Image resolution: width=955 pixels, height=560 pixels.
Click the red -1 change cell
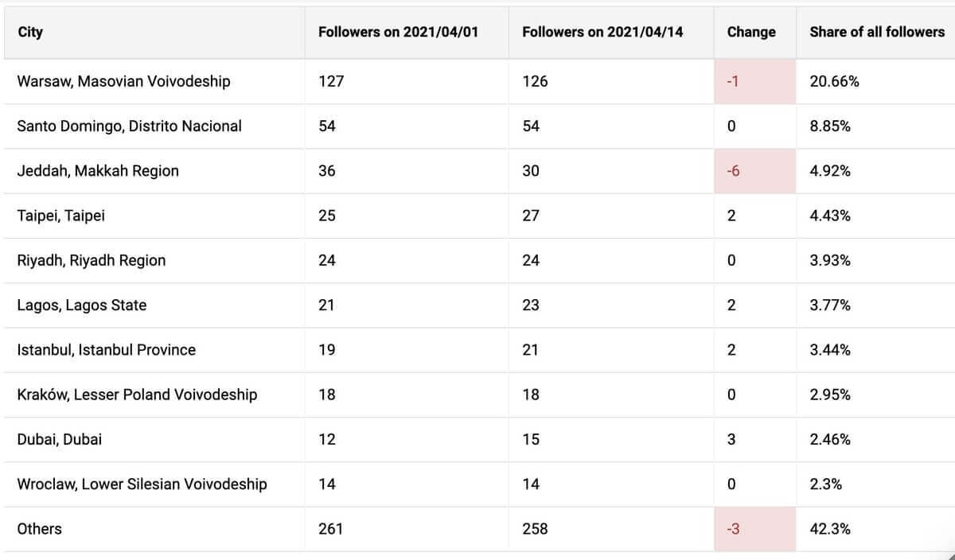tap(755, 81)
